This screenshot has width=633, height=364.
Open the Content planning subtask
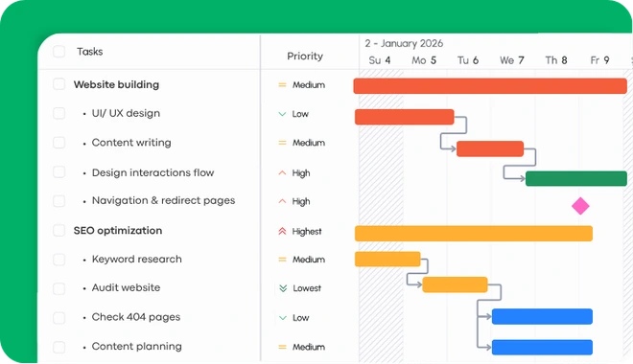[137, 346]
